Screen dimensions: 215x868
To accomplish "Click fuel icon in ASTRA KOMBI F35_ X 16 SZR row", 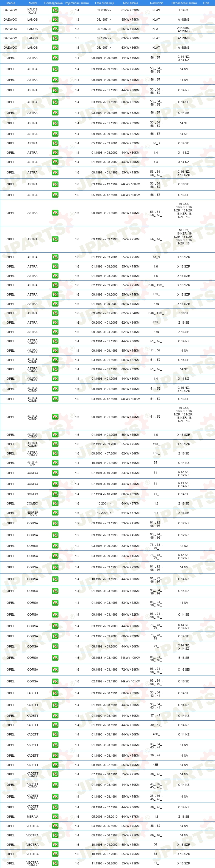I will (55, 444).
